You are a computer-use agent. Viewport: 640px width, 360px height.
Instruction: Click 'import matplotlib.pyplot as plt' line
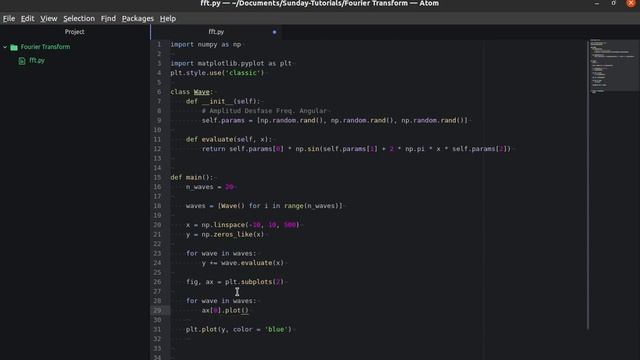coord(231,63)
